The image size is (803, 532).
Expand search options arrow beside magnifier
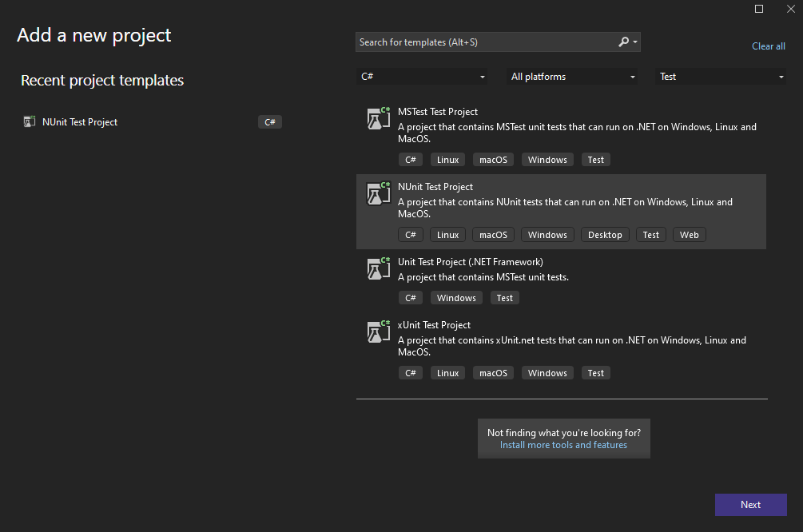click(635, 42)
